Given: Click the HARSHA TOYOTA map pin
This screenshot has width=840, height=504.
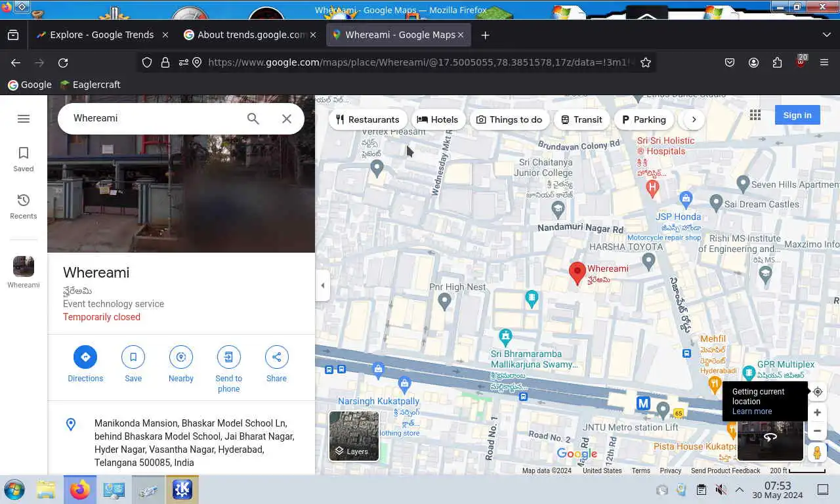Looking at the screenshot, I should point(648,261).
